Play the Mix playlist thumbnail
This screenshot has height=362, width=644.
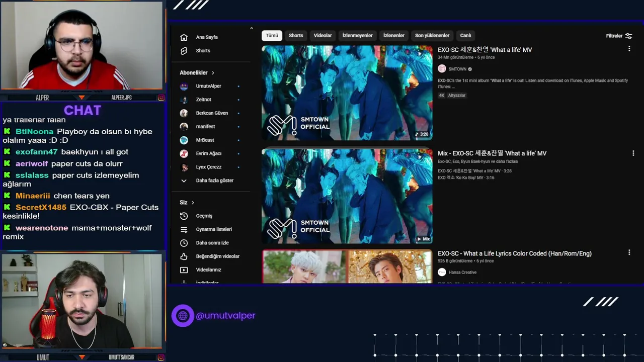[x=347, y=196]
